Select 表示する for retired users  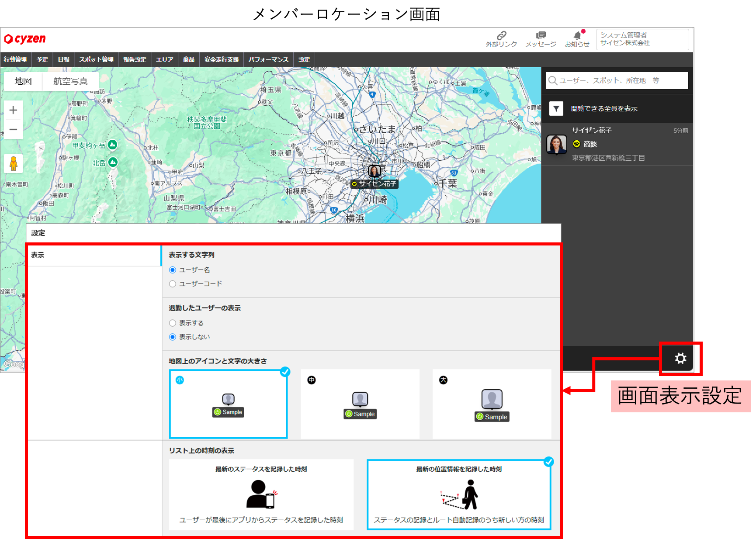pyautogui.click(x=173, y=323)
